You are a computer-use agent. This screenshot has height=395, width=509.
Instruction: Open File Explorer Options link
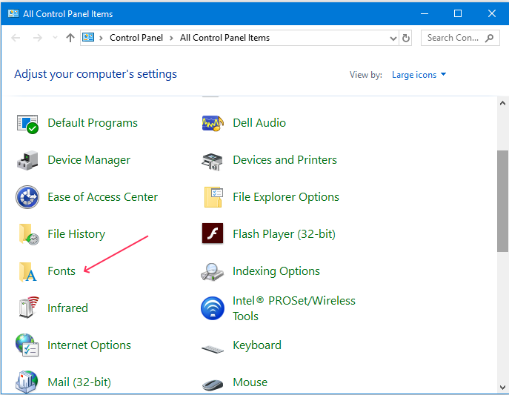tap(286, 197)
